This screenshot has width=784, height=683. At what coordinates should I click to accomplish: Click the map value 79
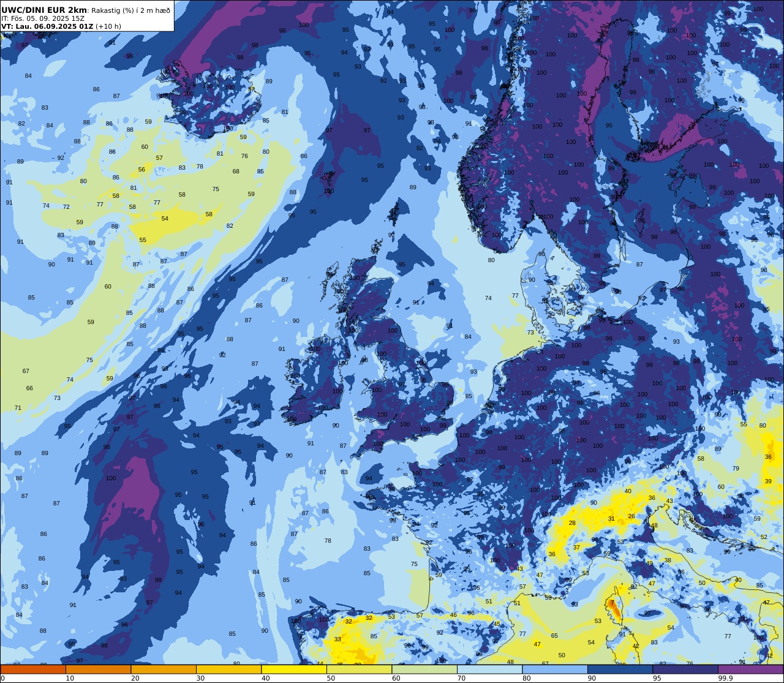click(x=736, y=469)
